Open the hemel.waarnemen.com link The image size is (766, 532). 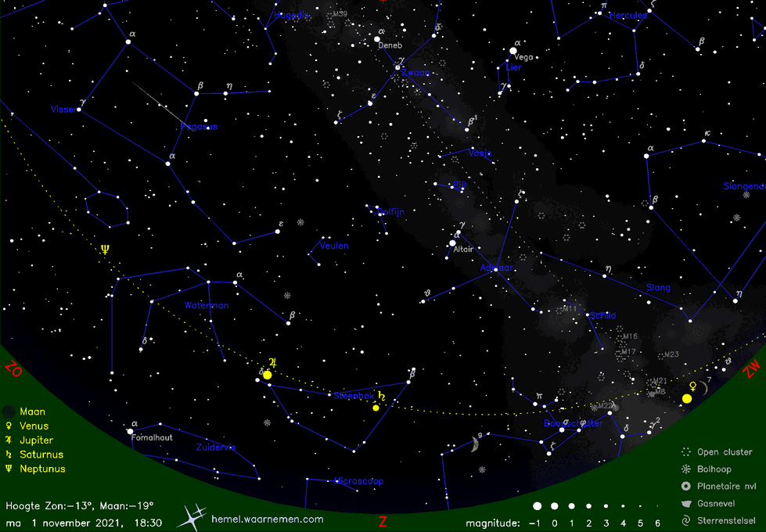click(267, 519)
